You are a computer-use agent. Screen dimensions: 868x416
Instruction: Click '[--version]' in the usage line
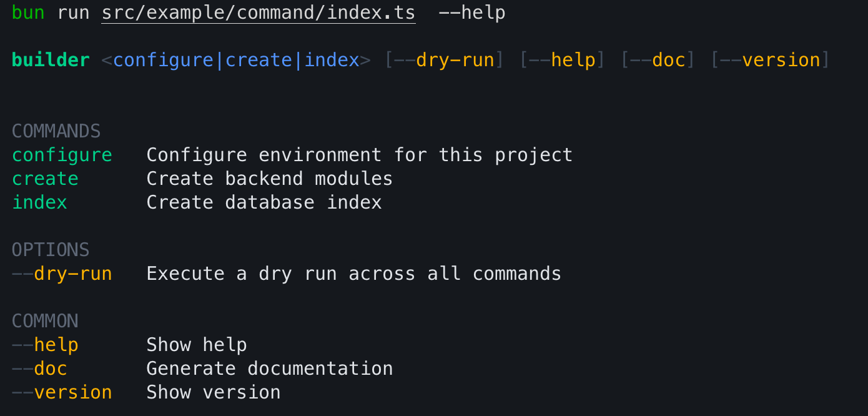[771, 61]
